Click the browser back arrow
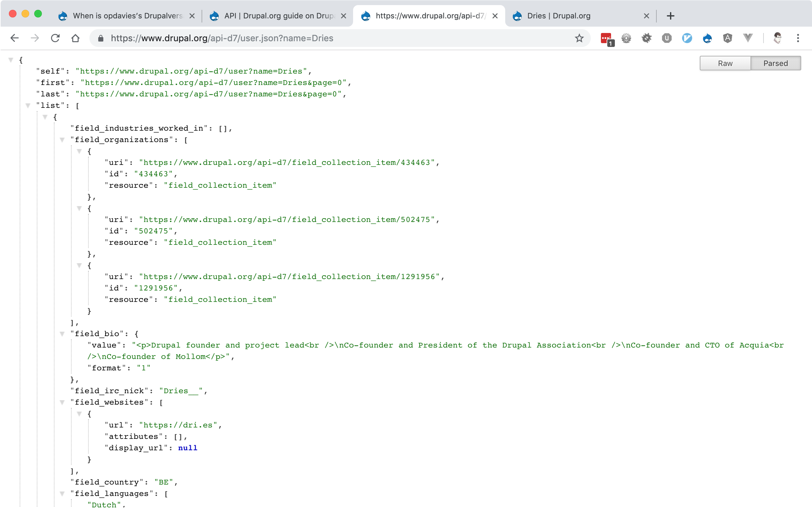The height and width of the screenshot is (508, 812). (x=15, y=38)
